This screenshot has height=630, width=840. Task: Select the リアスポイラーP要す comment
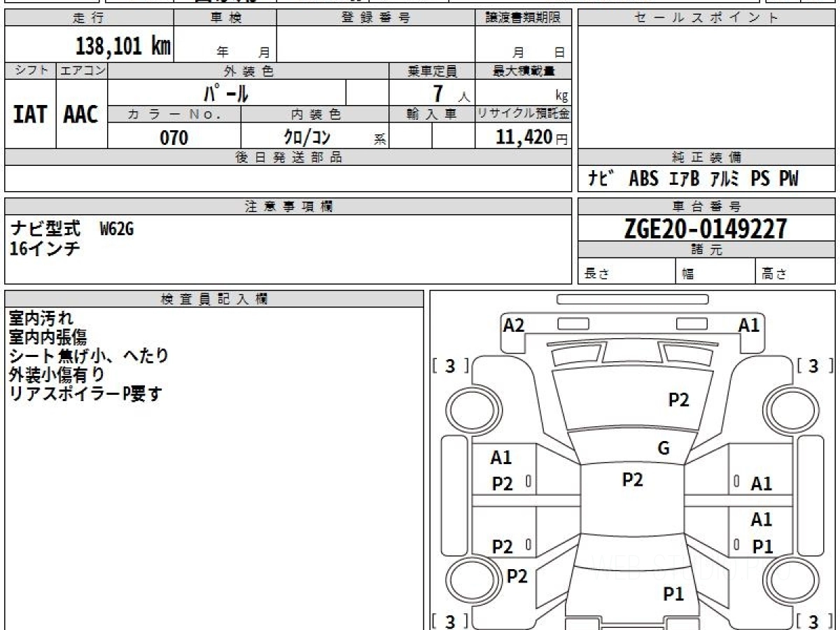[x=85, y=394]
